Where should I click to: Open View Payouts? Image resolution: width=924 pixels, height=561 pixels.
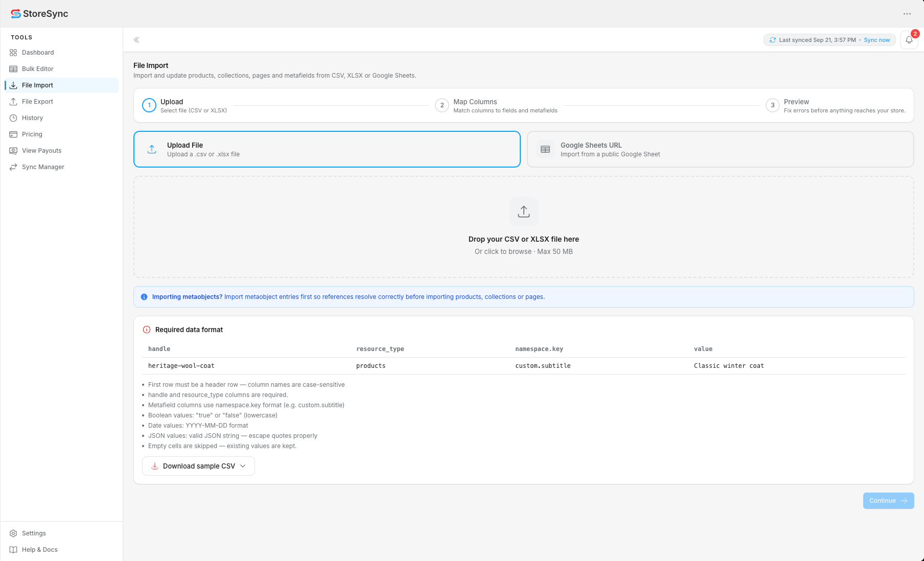pyautogui.click(x=61, y=151)
